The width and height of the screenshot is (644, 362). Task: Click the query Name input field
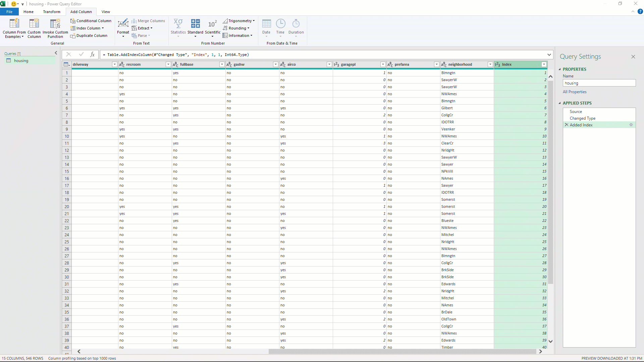tap(599, 83)
